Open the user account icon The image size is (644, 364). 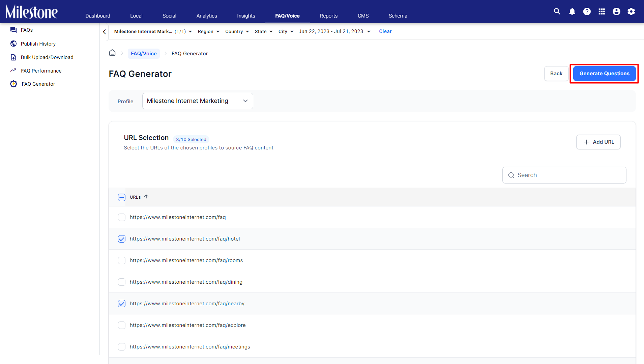(616, 11)
